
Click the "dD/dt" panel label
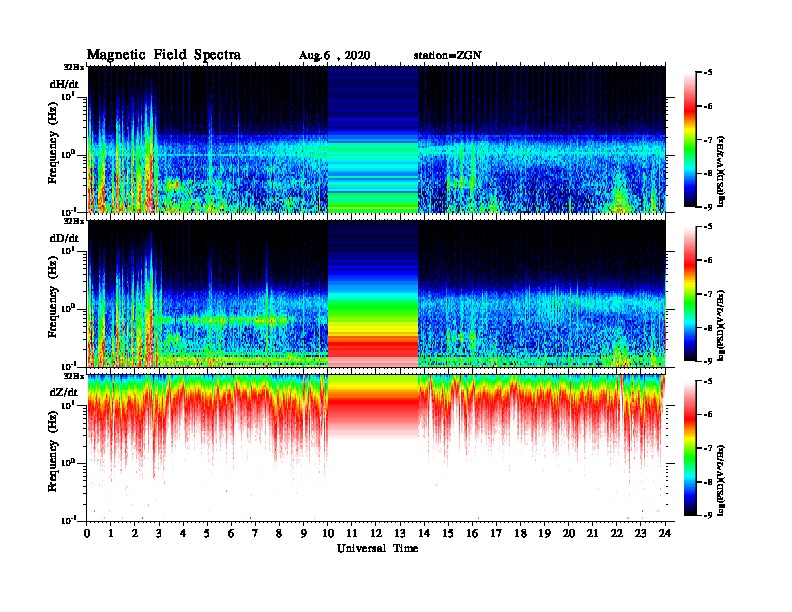[x=64, y=238]
